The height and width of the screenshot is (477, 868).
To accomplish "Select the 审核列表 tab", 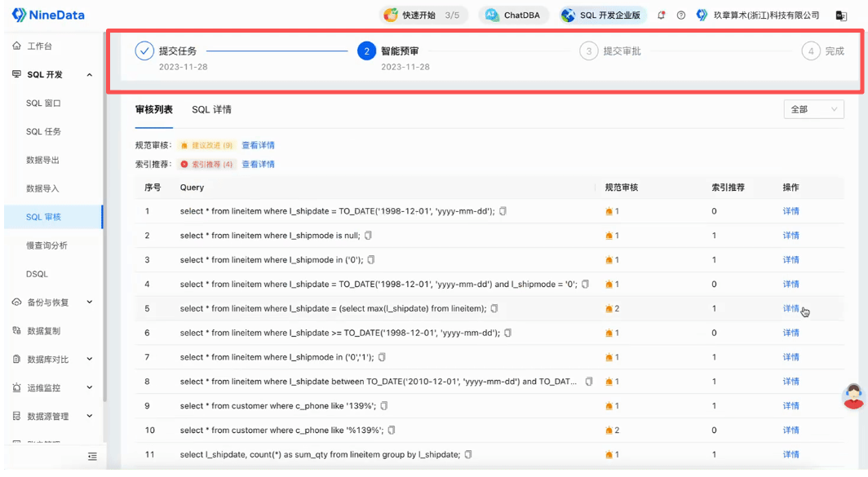I will pyautogui.click(x=154, y=109).
